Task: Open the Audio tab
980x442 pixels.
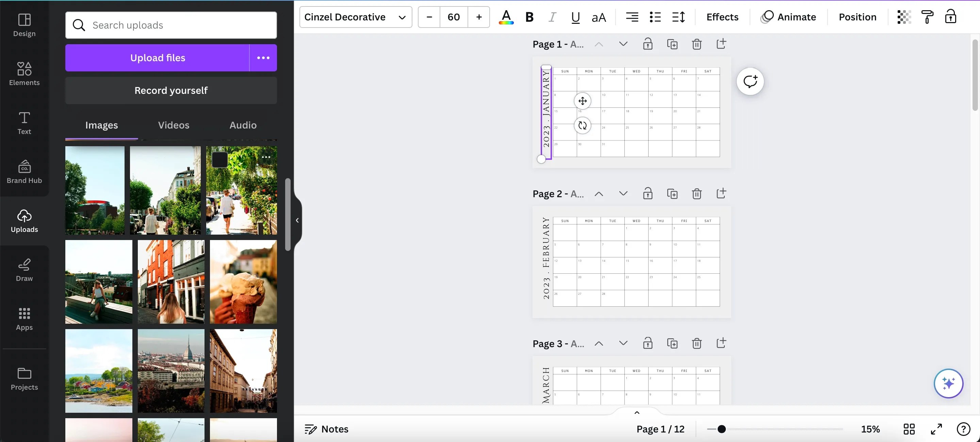Action: [x=242, y=125]
